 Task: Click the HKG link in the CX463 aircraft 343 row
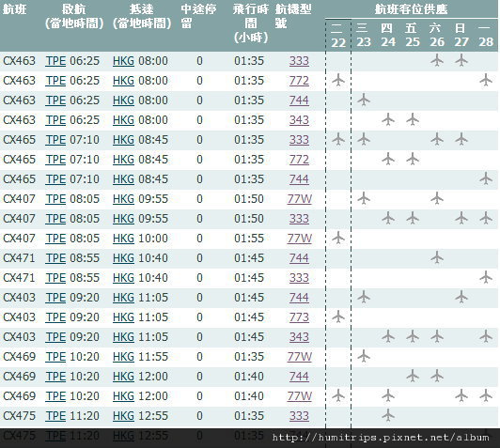click(123, 120)
